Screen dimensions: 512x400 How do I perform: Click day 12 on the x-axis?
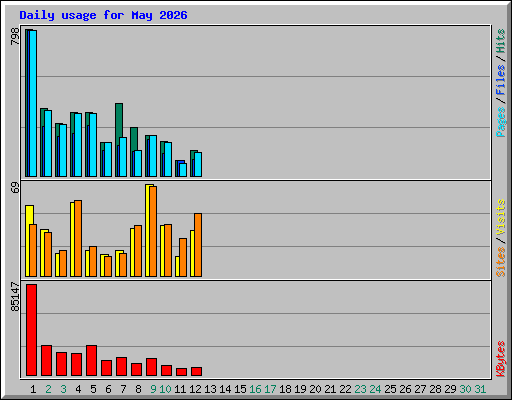click(195, 389)
